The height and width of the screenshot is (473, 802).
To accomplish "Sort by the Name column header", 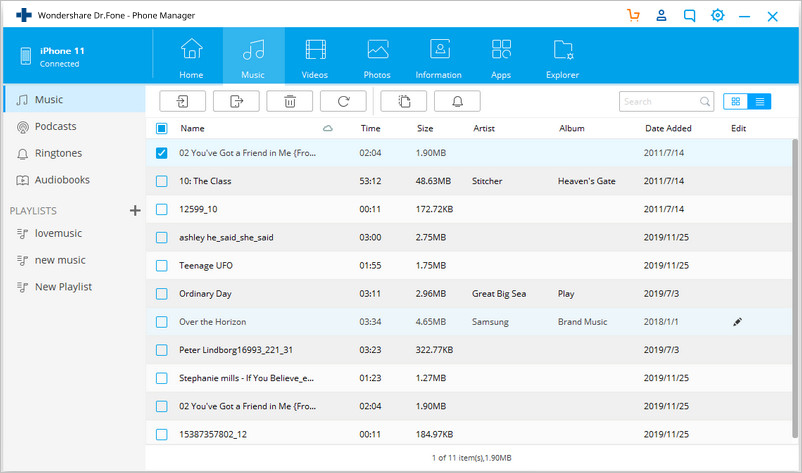I will coord(192,128).
